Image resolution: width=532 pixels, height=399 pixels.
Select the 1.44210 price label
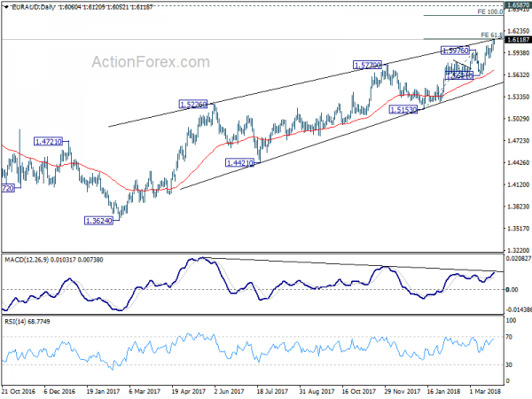tap(240, 163)
